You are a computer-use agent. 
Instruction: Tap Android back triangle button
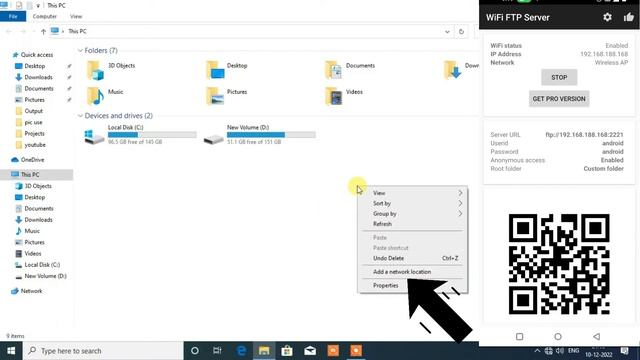596,337
